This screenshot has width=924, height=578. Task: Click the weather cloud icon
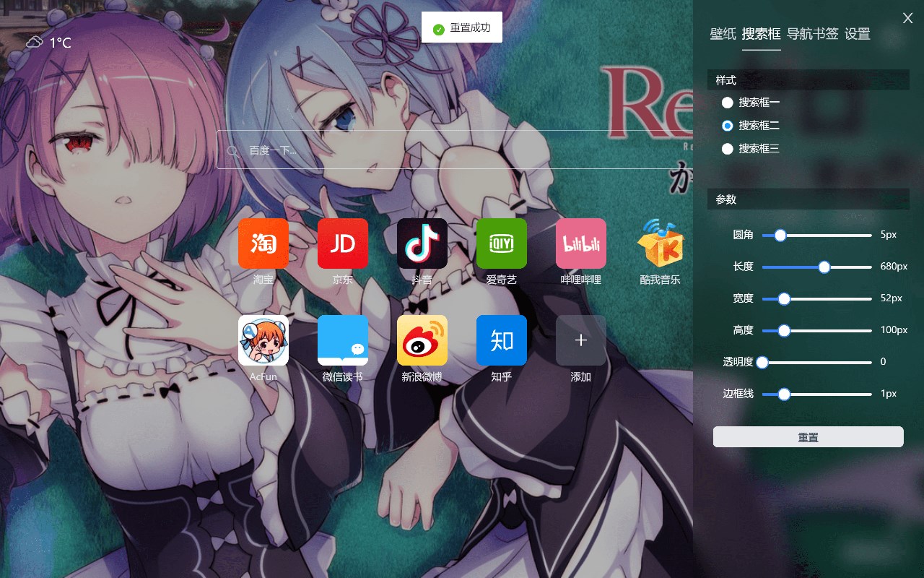pyautogui.click(x=35, y=43)
